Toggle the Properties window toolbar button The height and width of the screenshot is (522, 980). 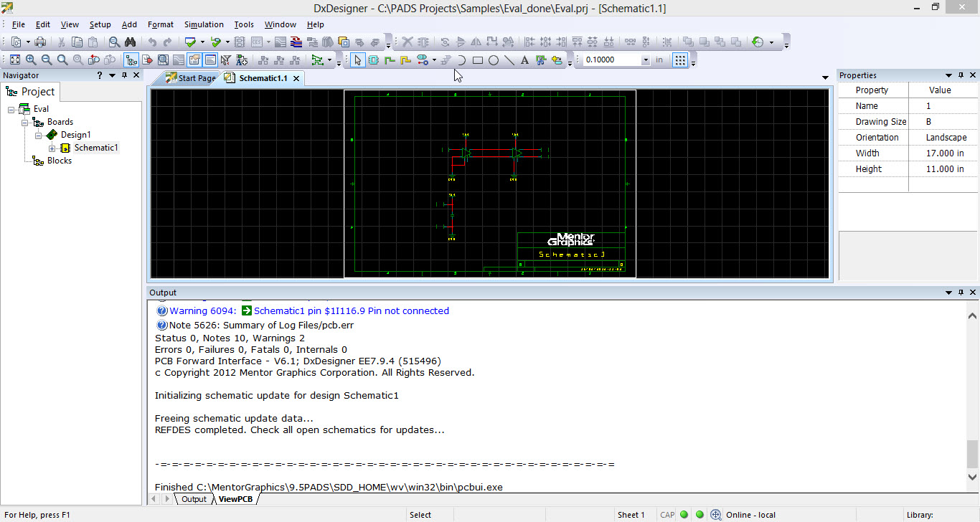tap(194, 60)
